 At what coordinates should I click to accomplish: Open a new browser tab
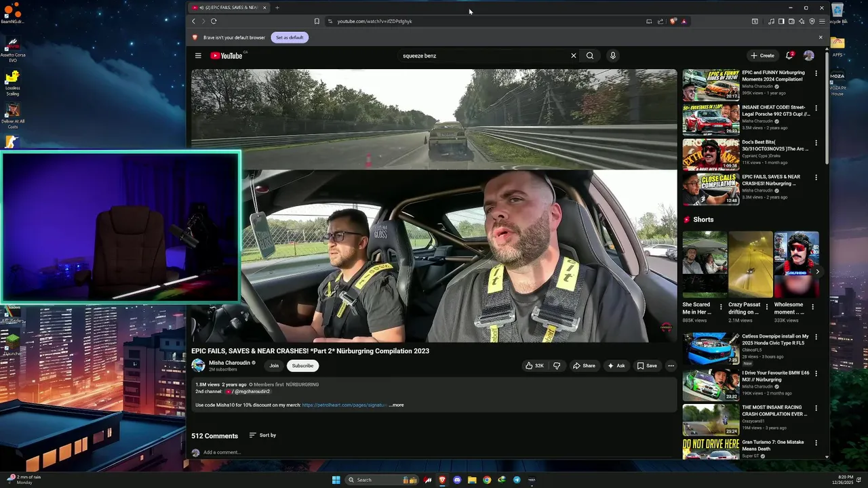coord(277,7)
